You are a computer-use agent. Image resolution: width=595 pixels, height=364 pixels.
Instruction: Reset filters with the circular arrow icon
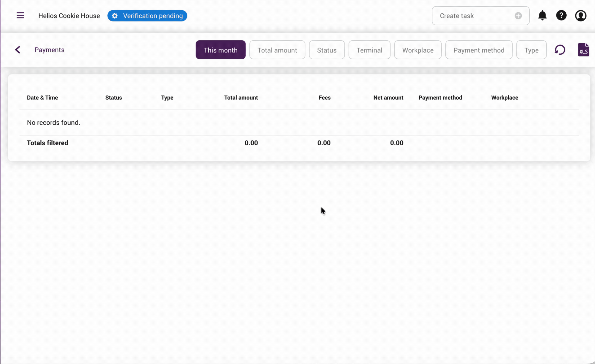click(560, 50)
